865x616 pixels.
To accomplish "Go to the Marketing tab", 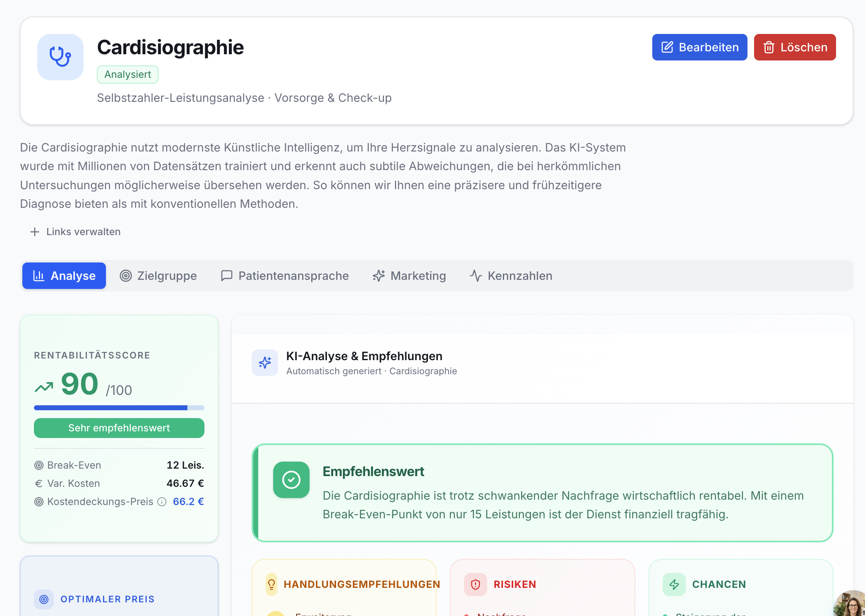I will point(409,276).
